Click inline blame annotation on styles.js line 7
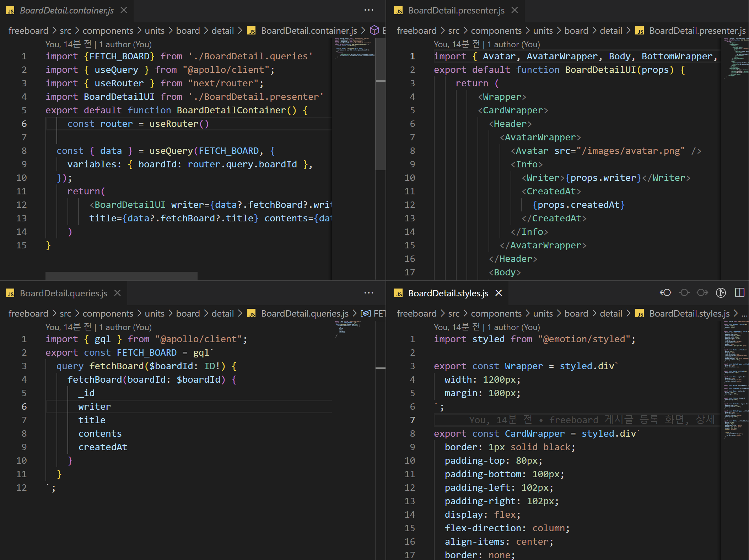Screen dimensions: 749x560 [592, 420]
